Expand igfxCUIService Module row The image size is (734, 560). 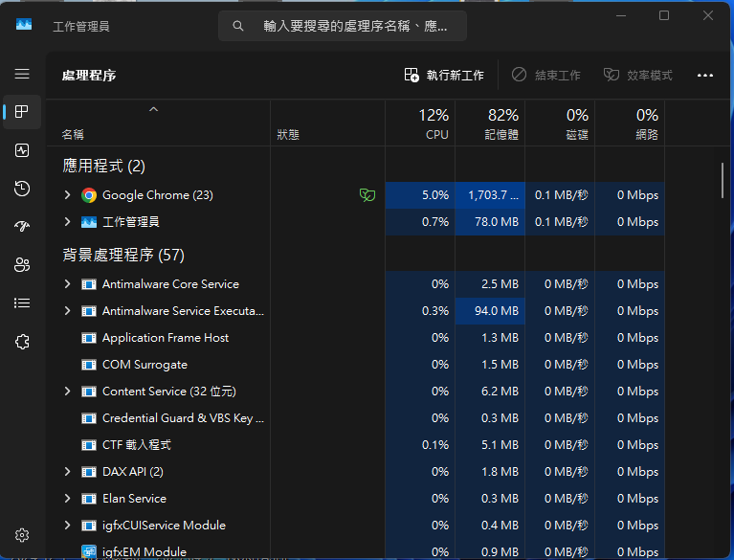[x=67, y=525]
